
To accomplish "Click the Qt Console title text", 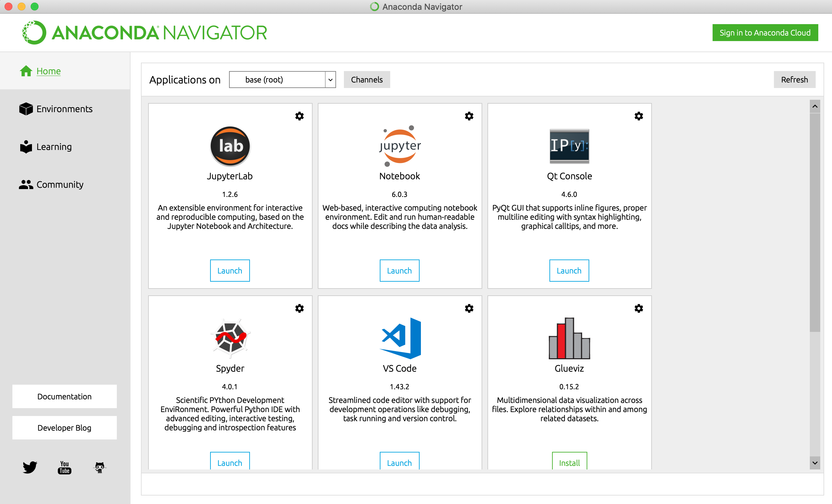I will 569,176.
